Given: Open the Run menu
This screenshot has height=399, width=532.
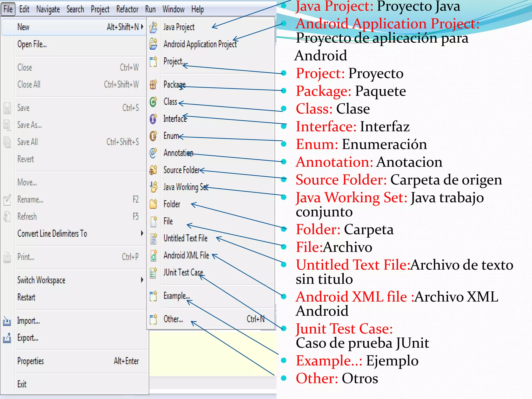Looking at the screenshot, I should [150, 9].
